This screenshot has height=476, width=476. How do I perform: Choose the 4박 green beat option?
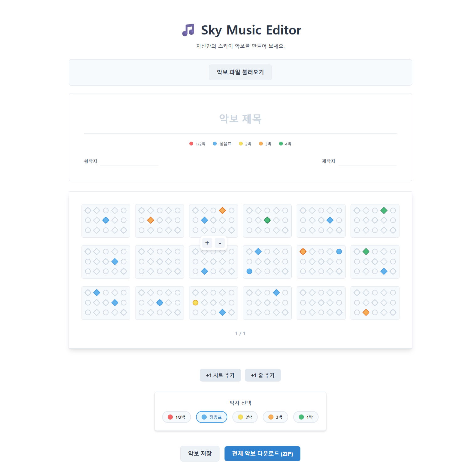(x=306, y=417)
